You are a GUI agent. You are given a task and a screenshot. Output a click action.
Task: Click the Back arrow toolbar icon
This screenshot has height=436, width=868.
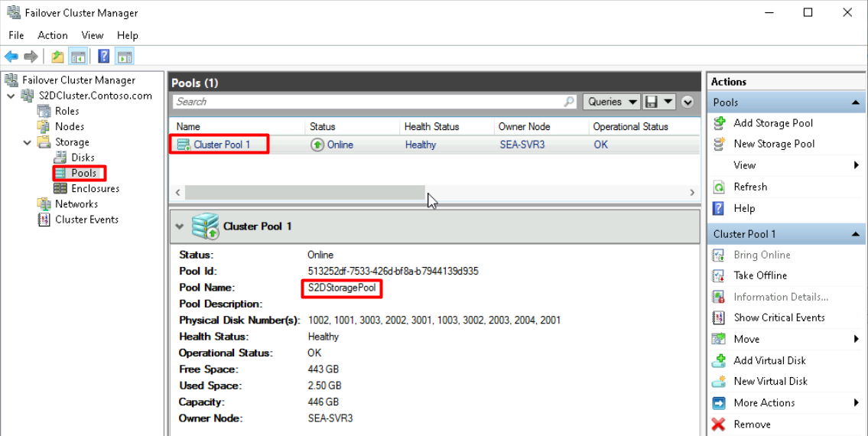coord(11,56)
